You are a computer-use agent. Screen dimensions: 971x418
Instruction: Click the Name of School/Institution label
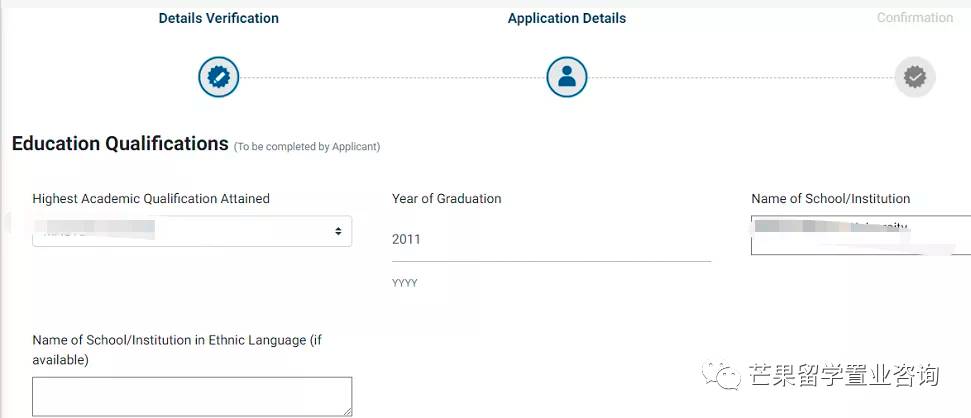(830, 199)
